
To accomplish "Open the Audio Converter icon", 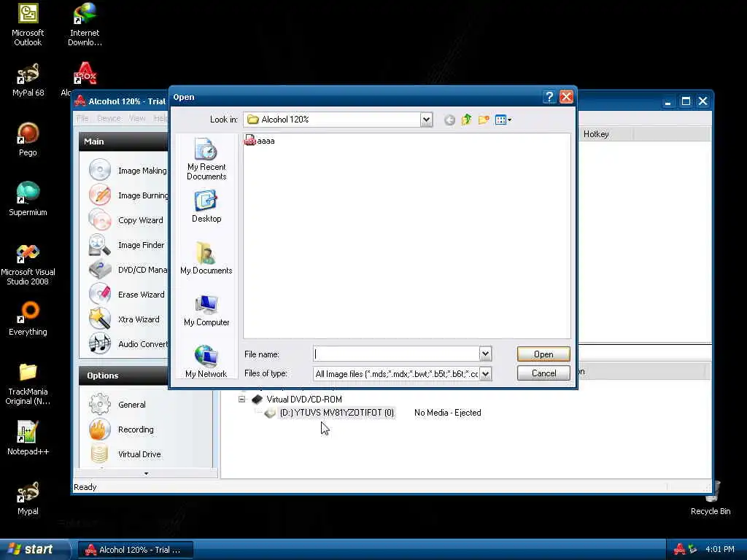I will click(99, 343).
